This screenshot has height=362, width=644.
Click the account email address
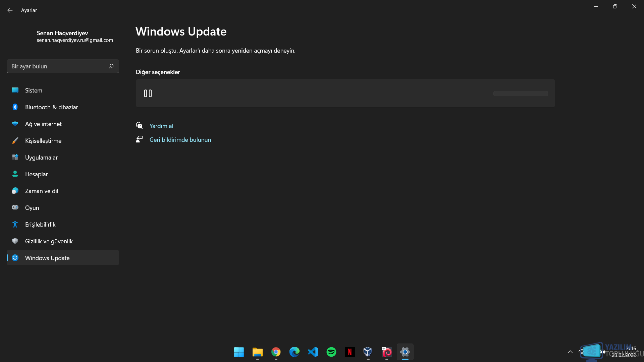click(x=75, y=40)
